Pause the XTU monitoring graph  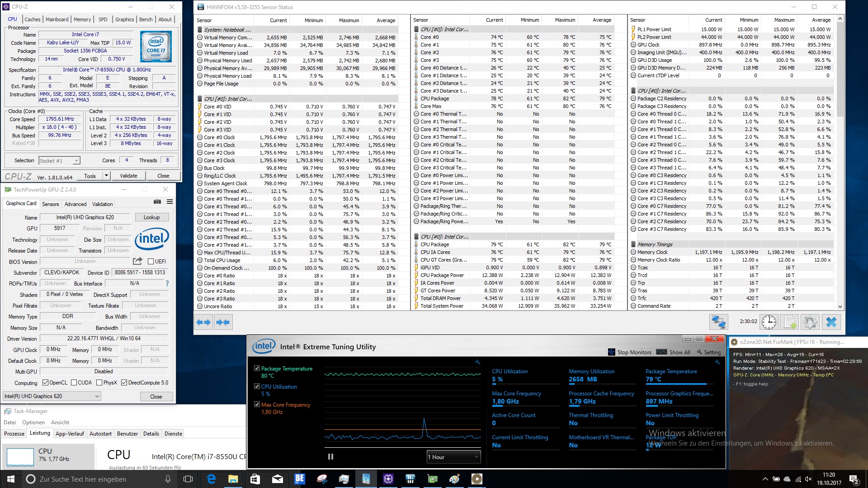click(x=330, y=457)
